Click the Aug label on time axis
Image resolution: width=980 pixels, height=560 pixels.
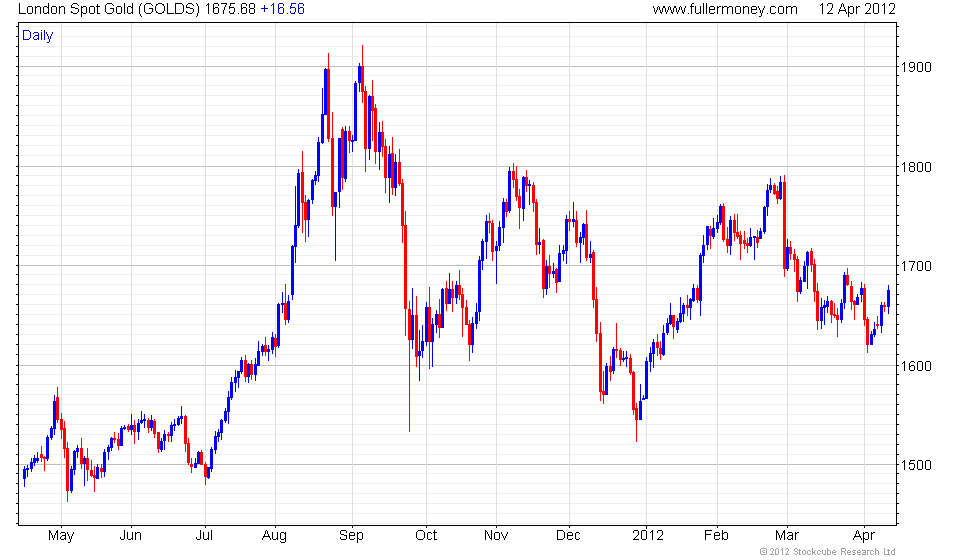pyautogui.click(x=274, y=536)
